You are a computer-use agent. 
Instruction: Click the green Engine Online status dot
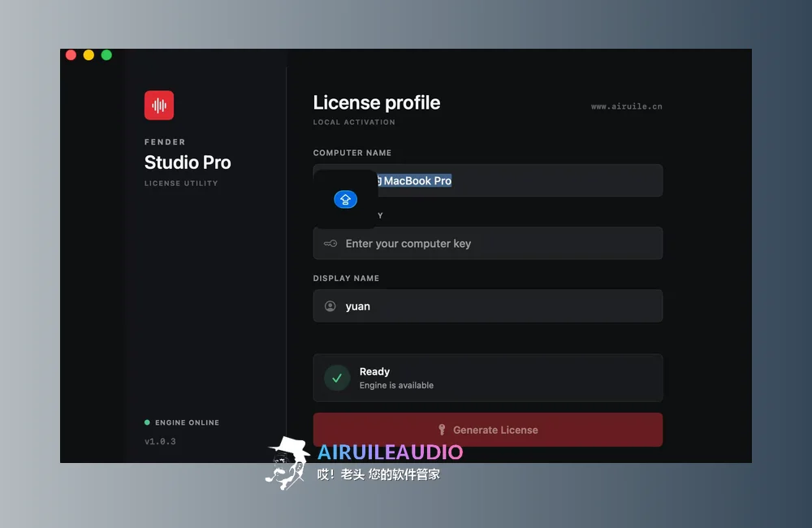147,422
